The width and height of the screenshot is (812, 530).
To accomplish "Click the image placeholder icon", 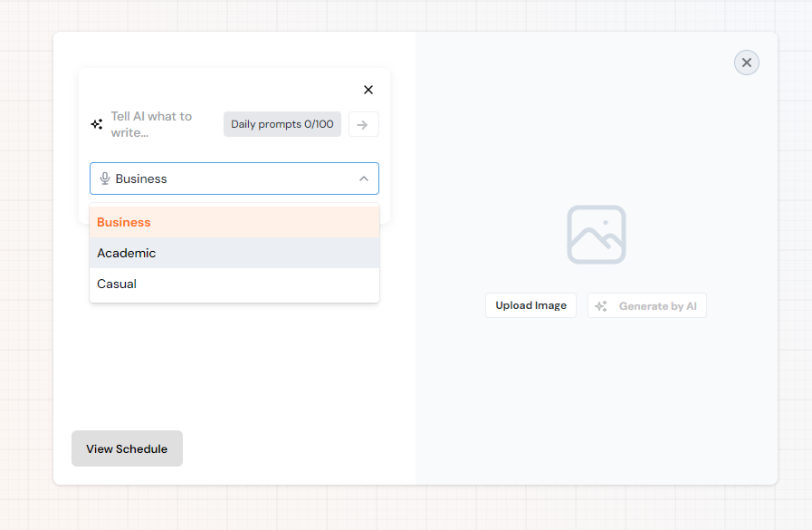I will tap(596, 235).
